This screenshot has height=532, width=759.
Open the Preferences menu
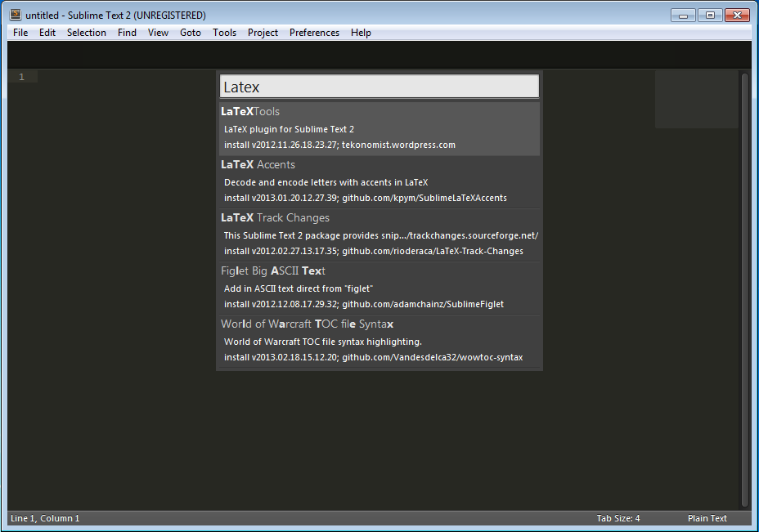pyautogui.click(x=314, y=33)
